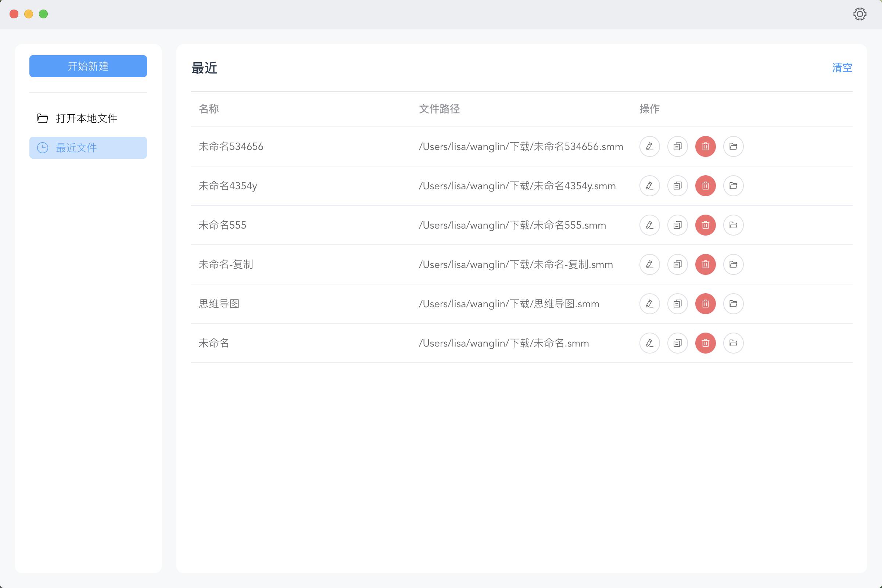The width and height of the screenshot is (882, 588).
Task: Open the file 未命名-复制 from the list
Action: [x=226, y=264]
